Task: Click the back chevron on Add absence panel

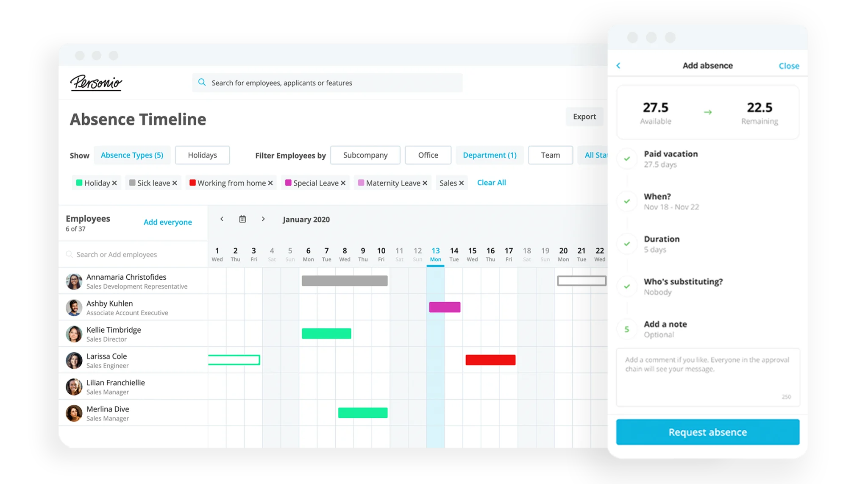Action: click(x=620, y=66)
